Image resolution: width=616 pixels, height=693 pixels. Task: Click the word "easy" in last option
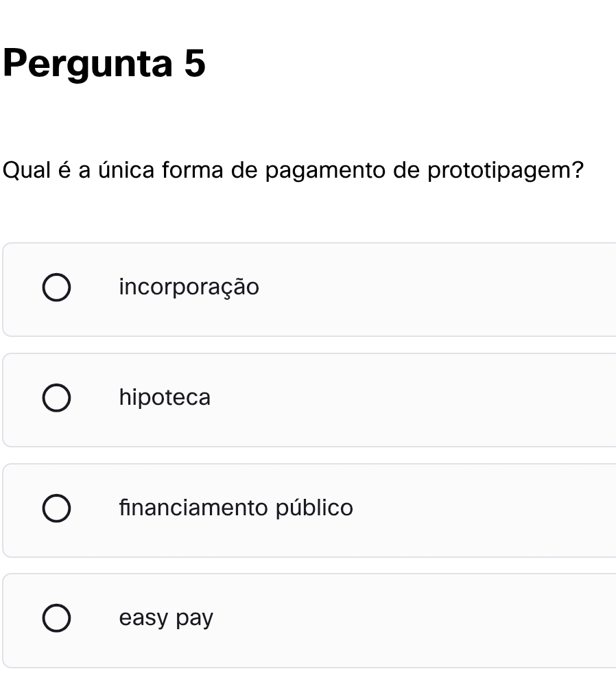[143, 618]
